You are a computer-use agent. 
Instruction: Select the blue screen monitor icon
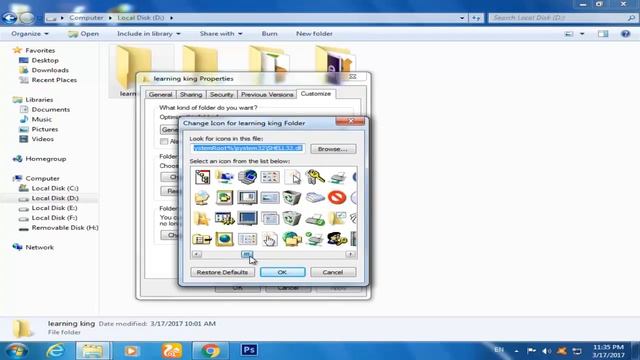click(x=247, y=218)
